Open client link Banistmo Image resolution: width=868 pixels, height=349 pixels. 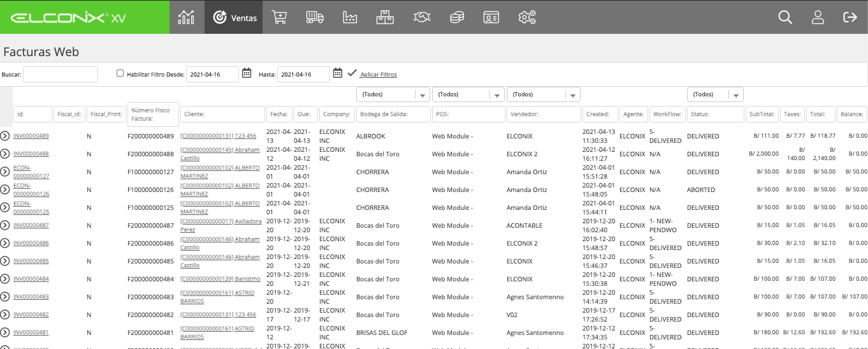click(x=221, y=279)
